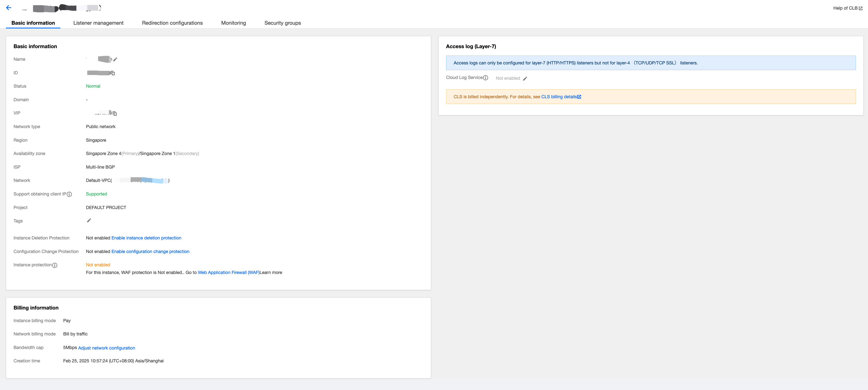
Task: Open the Redirection configurations tab
Action: [172, 23]
